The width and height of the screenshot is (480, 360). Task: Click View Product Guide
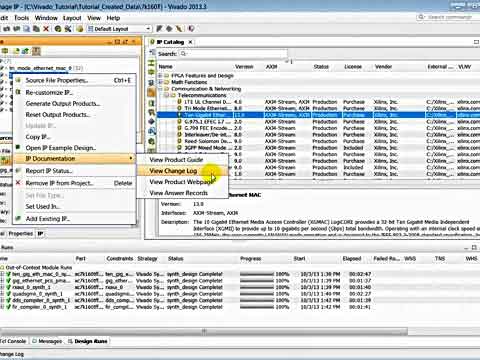(183, 160)
